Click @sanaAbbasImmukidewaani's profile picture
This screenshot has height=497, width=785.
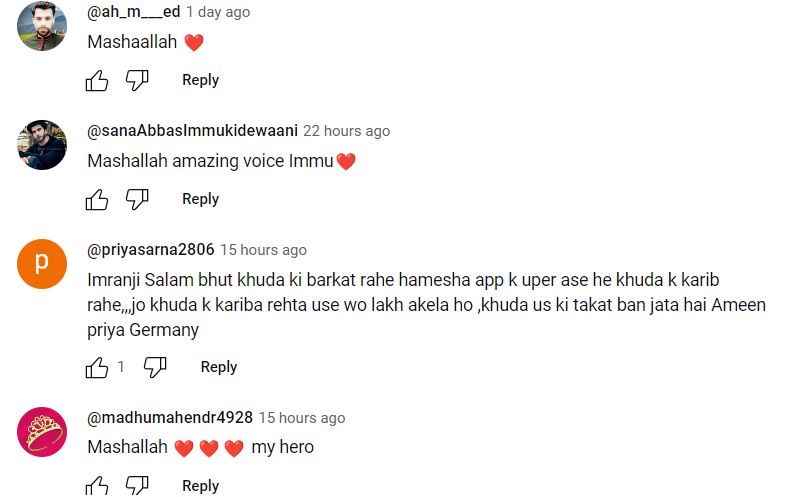(x=42, y=145)
